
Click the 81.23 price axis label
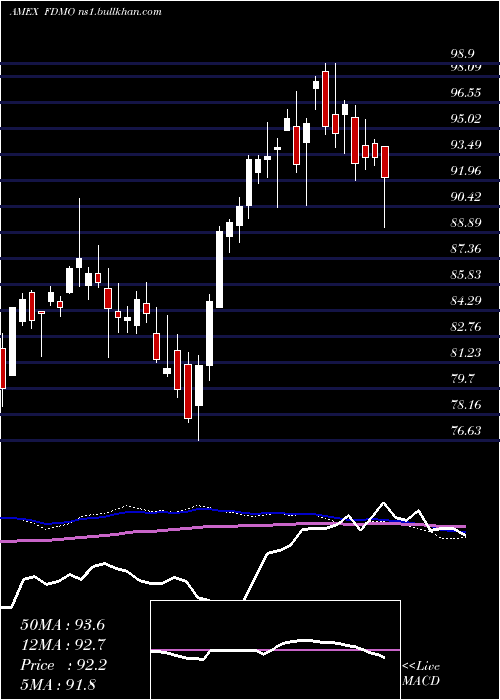466,353
